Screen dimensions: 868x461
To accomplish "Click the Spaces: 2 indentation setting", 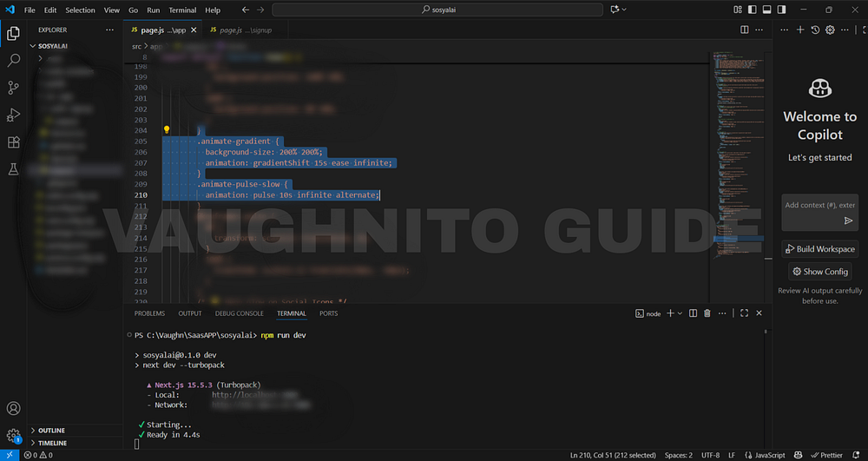I will click(x=678, y=455).
